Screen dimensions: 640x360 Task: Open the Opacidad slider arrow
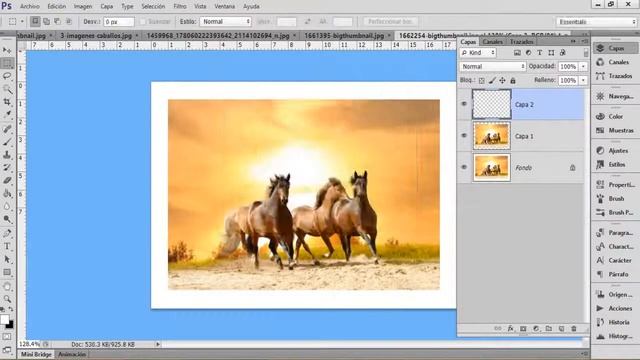[x=583, y=67]
